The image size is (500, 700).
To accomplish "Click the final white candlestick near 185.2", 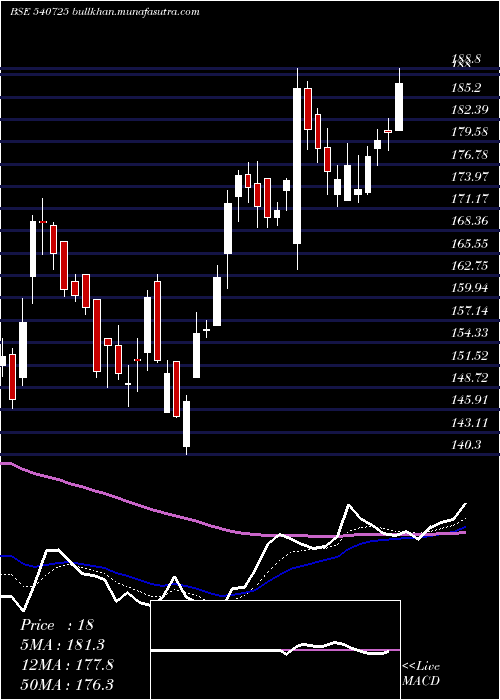I will point(399,107).
